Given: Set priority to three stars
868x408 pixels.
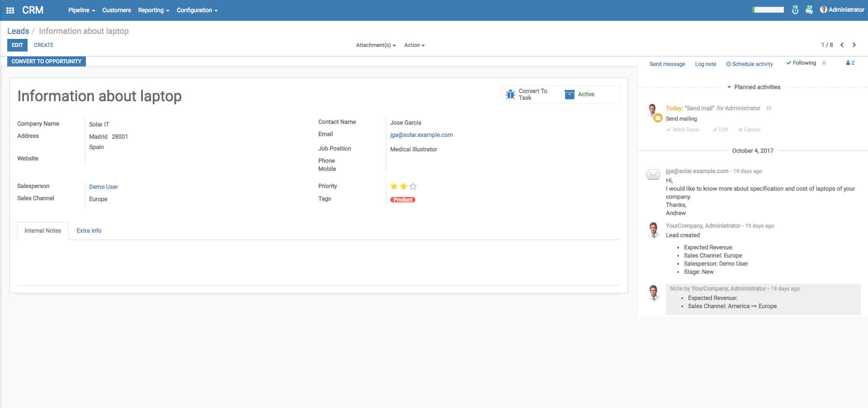Looking at the screenshot, I should [x=413, y=187].
